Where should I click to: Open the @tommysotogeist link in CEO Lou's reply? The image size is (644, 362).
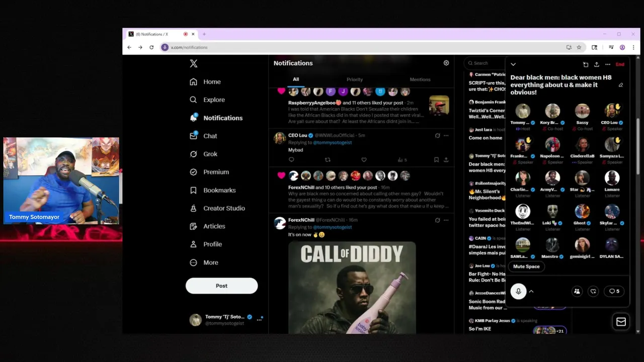click(332, 142)
